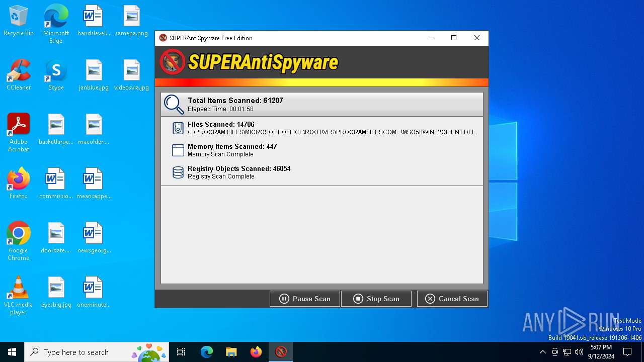Viewport: 644px width, 362px height.
Task: Cancel the scan in progress
Action: 452,299
